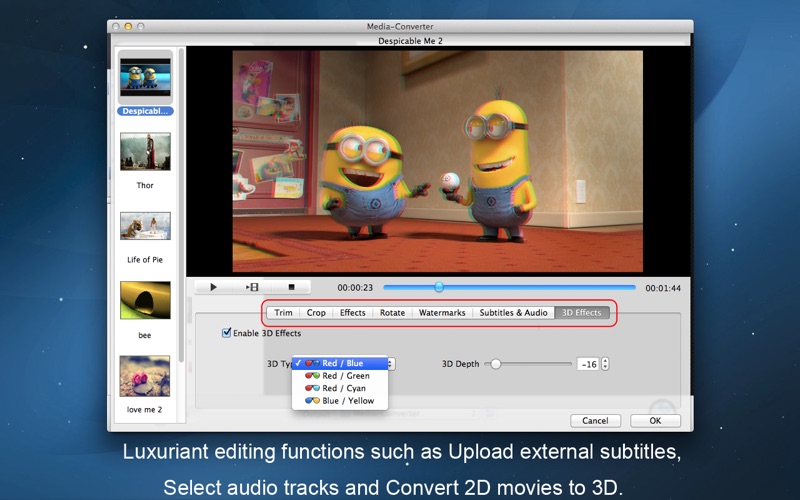
Task: Click the Thor label in the list
Action: point(145,185)
